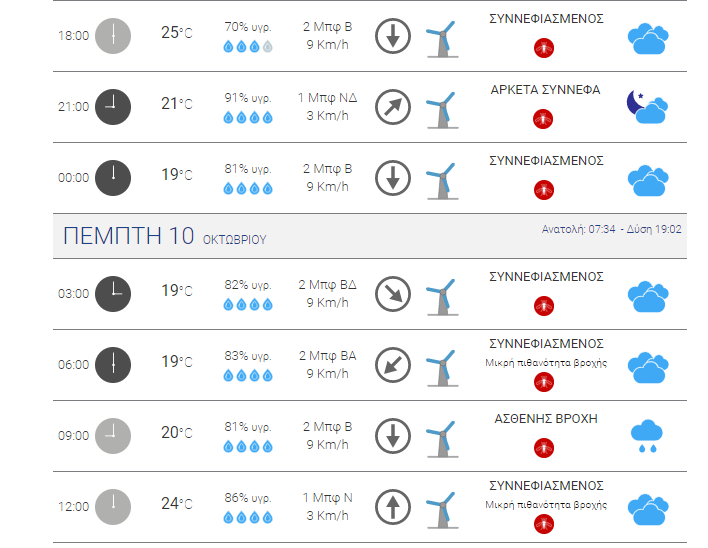708x548 pixels.
Task: Click the 91% humidity text at 21:00
Action: pyautogui.click(x=248, y=98)
